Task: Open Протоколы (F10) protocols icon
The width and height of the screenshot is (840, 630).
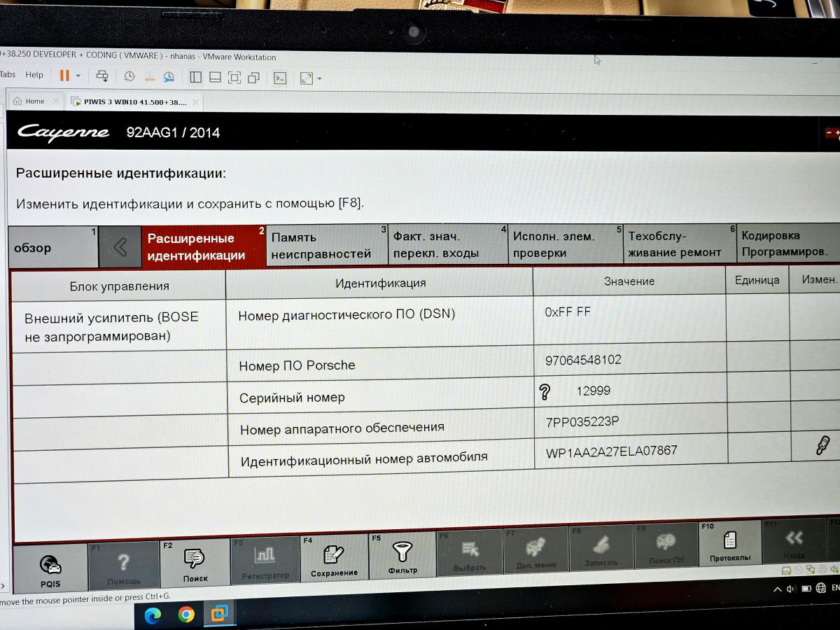Action: pos(729,545)
